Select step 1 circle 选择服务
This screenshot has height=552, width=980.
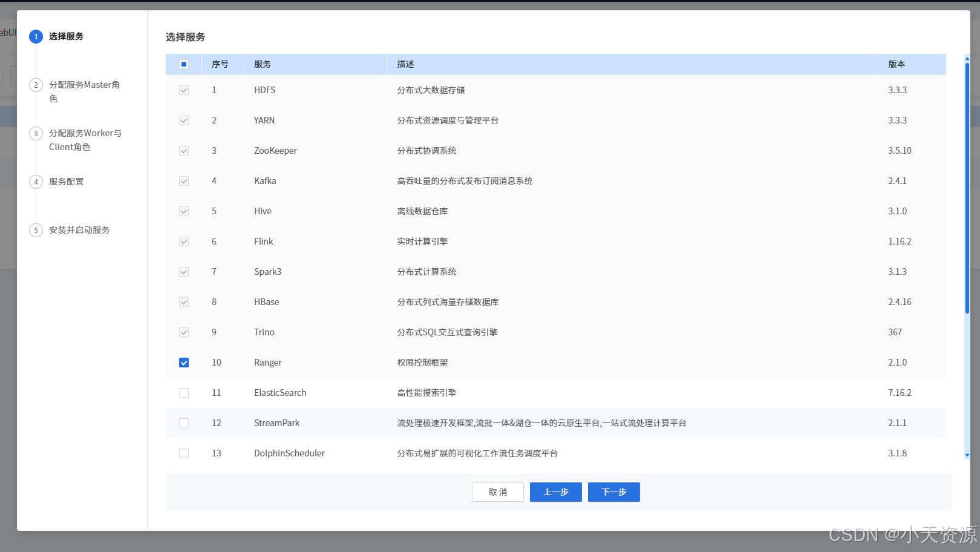point(36,36)
